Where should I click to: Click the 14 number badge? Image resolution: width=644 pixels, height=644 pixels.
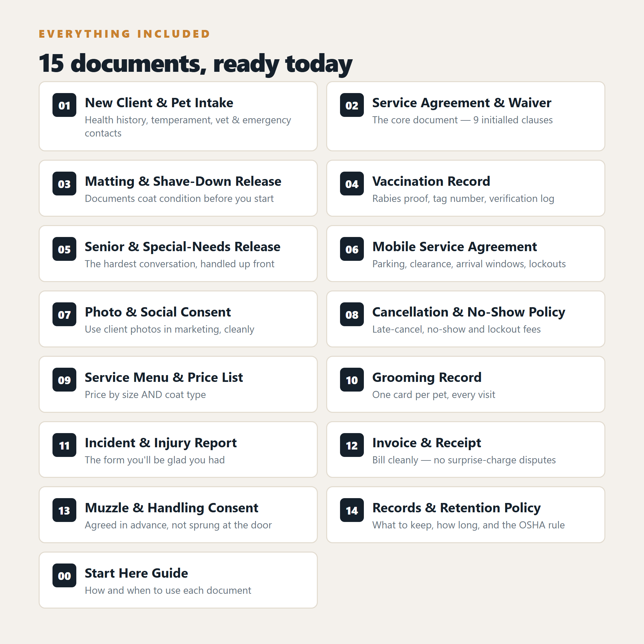(352, 510)
